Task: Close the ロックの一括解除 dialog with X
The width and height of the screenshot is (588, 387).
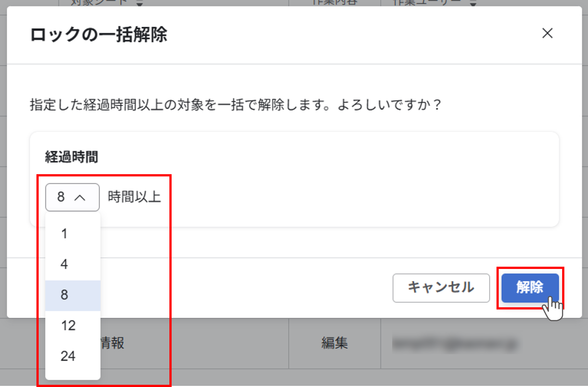Action: (547, 33)
